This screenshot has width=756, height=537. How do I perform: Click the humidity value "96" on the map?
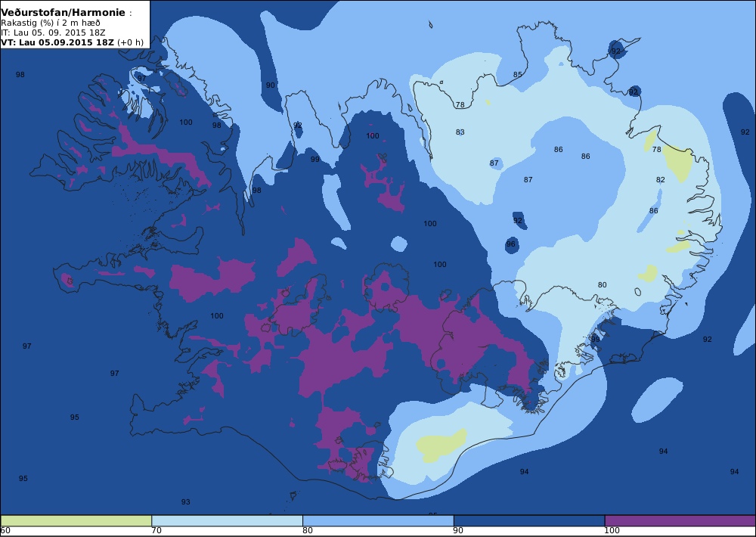coord(510,244)
